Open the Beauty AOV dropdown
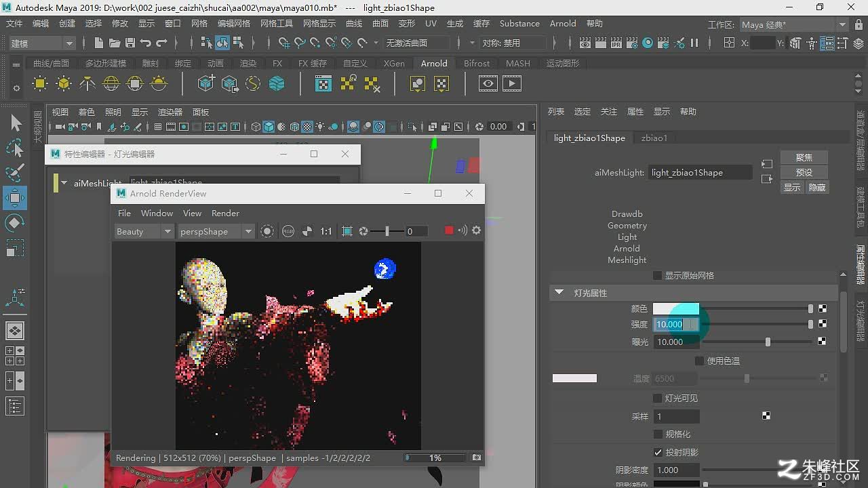Image resolution: width=868 pixels, height=488 pixels. click(x=144, y=231)
